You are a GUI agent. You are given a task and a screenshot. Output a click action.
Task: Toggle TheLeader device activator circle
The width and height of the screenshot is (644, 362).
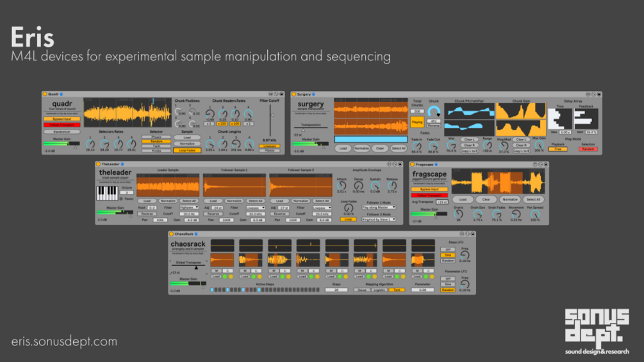pyautogui.click(x=99, y=164)
